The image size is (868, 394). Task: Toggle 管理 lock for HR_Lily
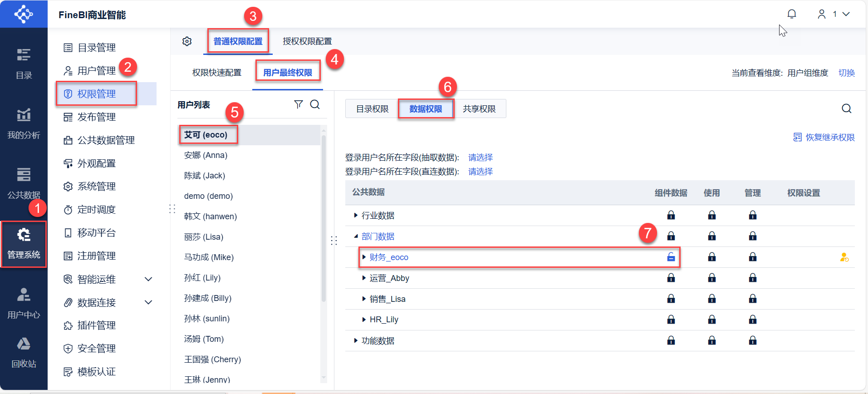753,320
